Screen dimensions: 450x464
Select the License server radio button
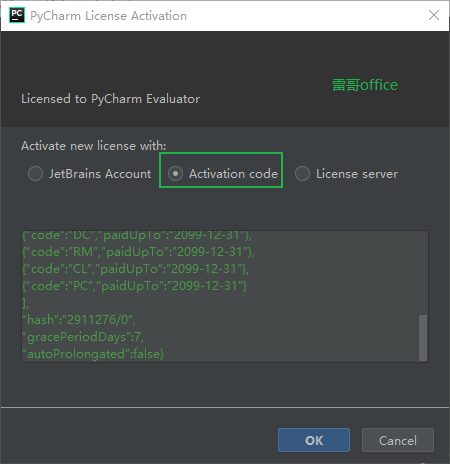coord(302,174)
